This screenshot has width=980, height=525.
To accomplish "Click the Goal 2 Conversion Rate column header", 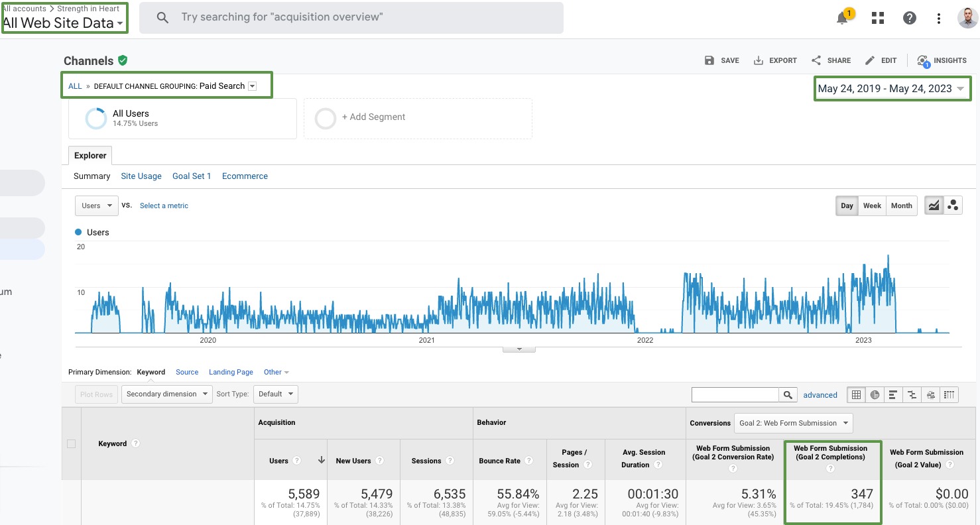I will click(x=733, y=453).
